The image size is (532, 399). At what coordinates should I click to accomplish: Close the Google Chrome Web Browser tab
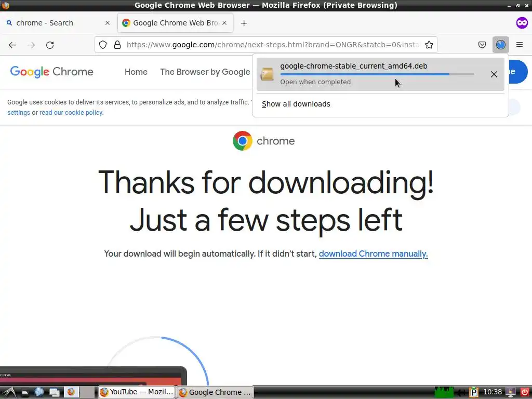tap(224, 23)
